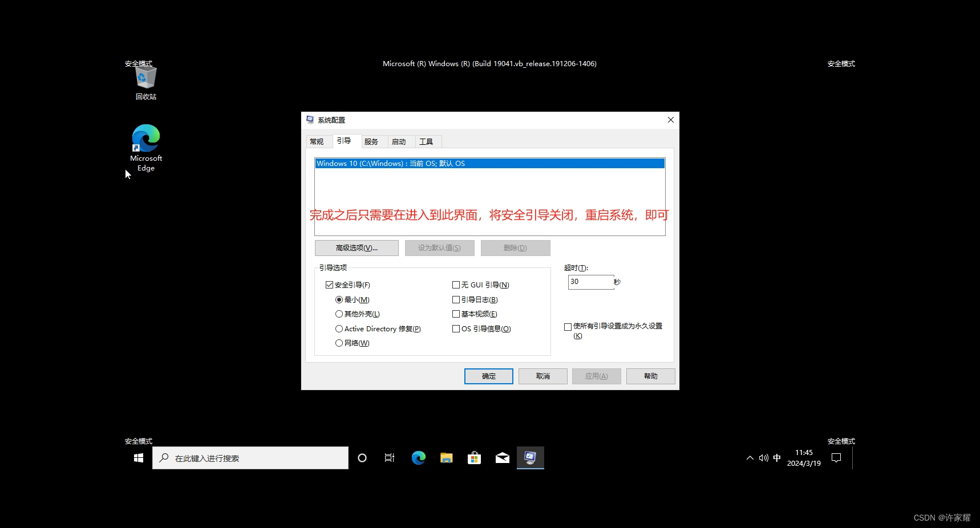Open Task View on the taskbar
The width and height of the screenshot is (980, 528).
pyautogui.click(x=390, y=458)
